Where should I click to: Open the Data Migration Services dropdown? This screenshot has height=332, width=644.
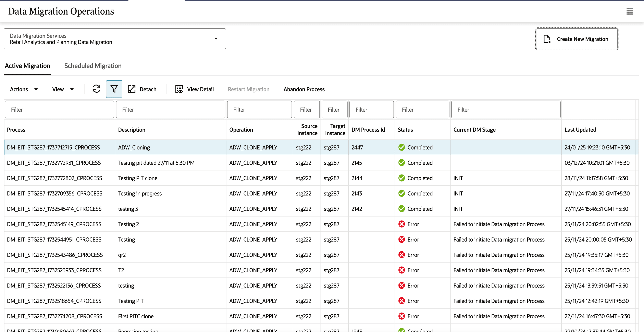click(115, 39)
